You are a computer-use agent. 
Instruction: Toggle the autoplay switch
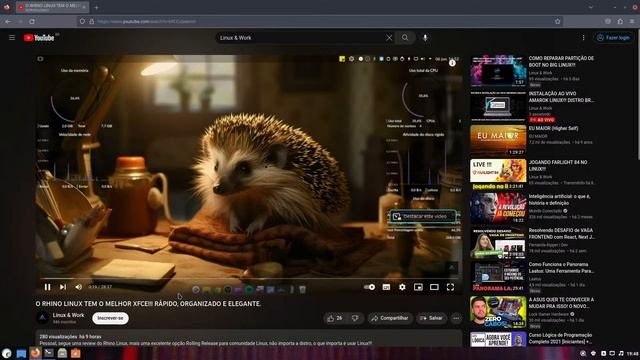tap(369, 287)
